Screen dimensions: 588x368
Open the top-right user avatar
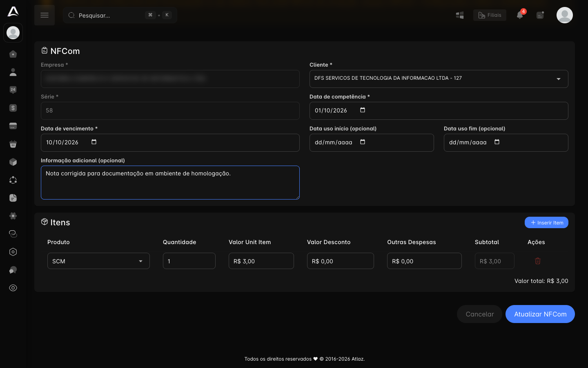point(565,15)
